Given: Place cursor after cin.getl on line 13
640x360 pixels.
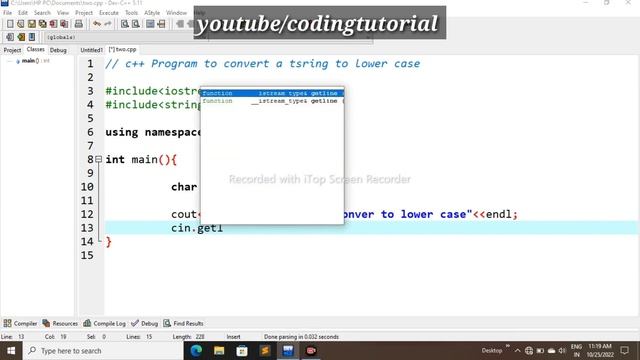Looking at the screenshot, I should [224, 228].
